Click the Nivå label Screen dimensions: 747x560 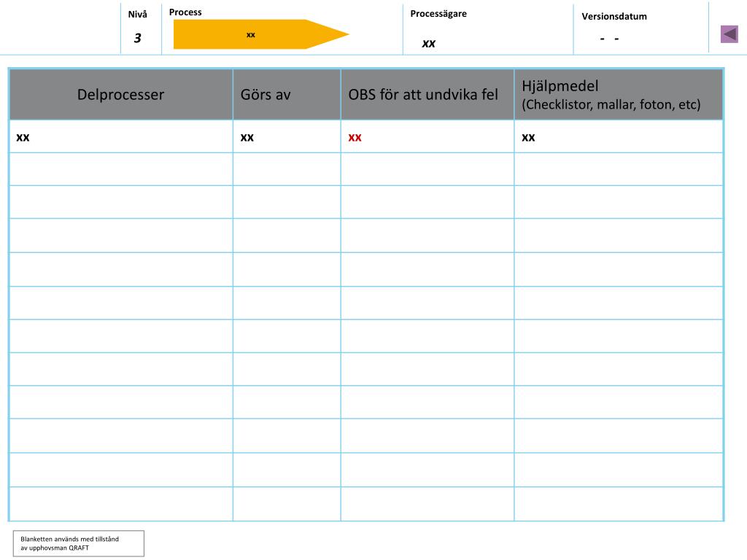pyautogui.click(x=137, y=15)
